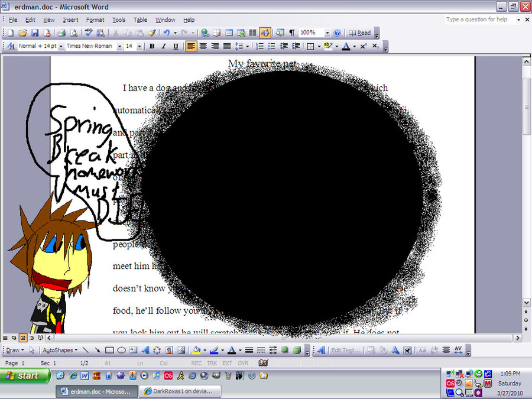This screenshot has width=532, height=399.
Task: Insert a Text Box from Drawing toolbar
Action: click(x=134, y=350)
